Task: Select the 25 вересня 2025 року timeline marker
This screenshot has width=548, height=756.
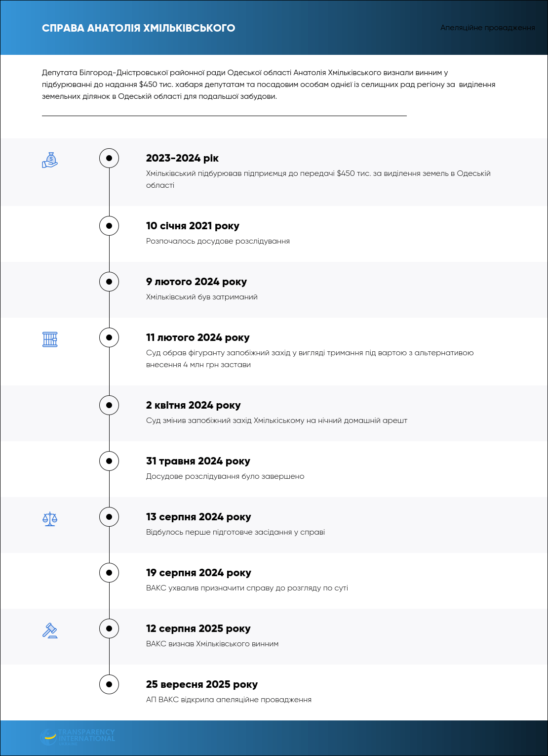Action: point(109,684)
